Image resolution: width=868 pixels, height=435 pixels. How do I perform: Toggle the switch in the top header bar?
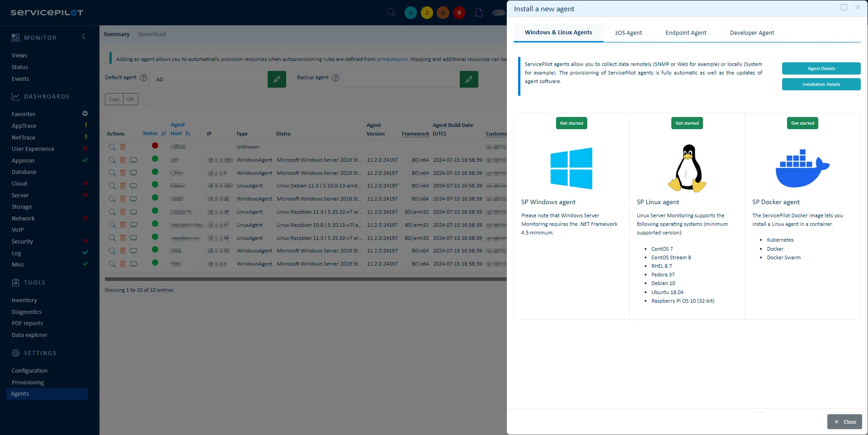click(x=499, y=13)
